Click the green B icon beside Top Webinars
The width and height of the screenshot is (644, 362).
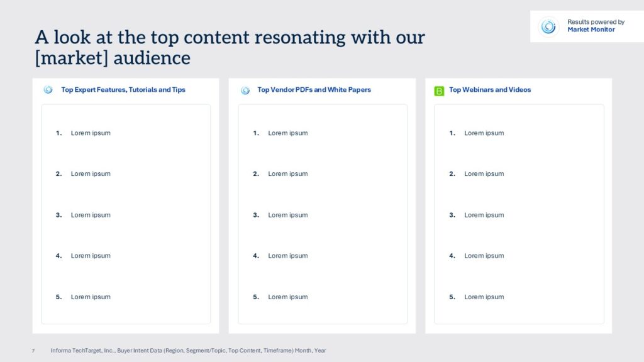point(439,91)
